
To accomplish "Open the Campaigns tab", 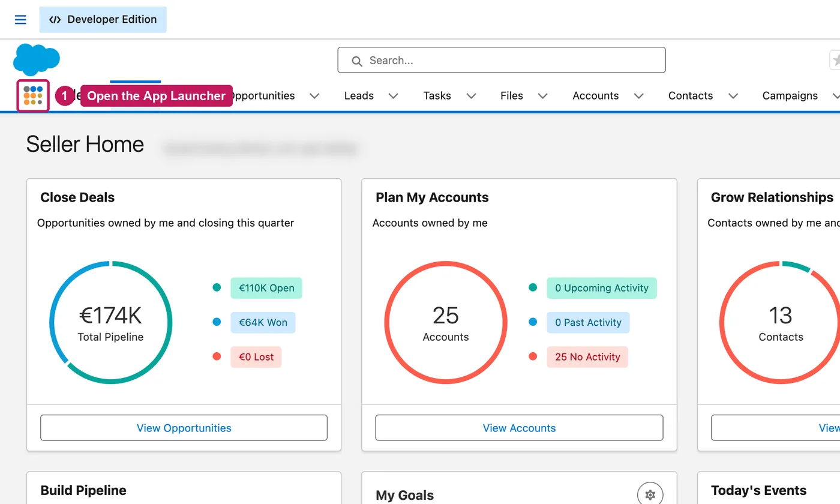I will [x=790, y=96].
